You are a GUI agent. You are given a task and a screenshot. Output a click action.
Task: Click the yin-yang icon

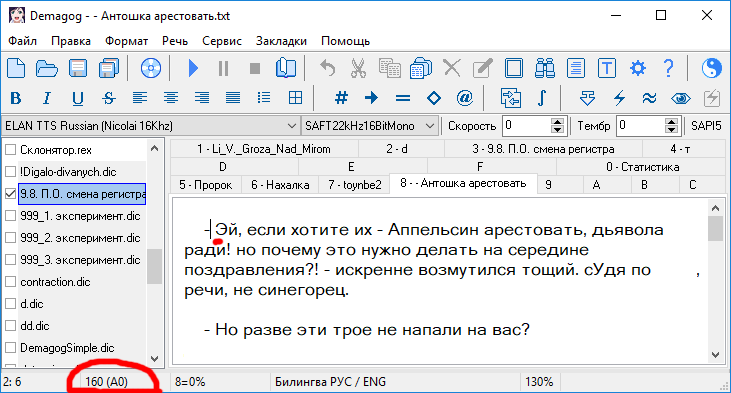[711, 69]
